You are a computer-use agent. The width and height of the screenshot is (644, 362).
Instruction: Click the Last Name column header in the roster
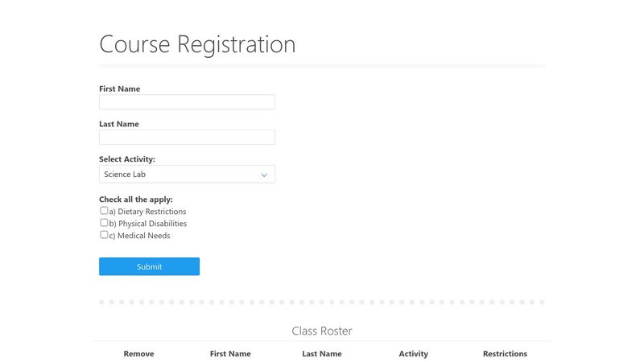tap(322, 354)
